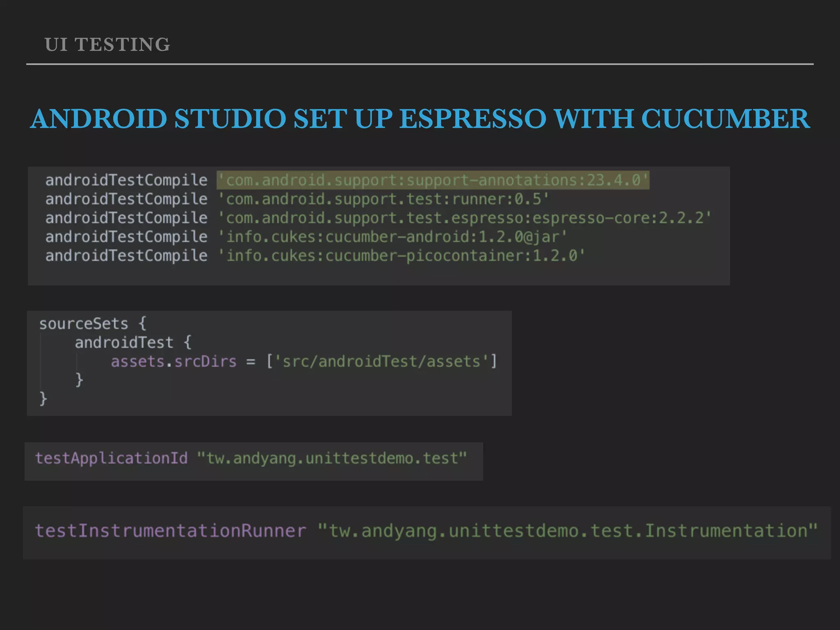Click the 'testInstrumentationRunner' keyword
The width and height of the screenshot is (840, 630).
pos(170,531)
